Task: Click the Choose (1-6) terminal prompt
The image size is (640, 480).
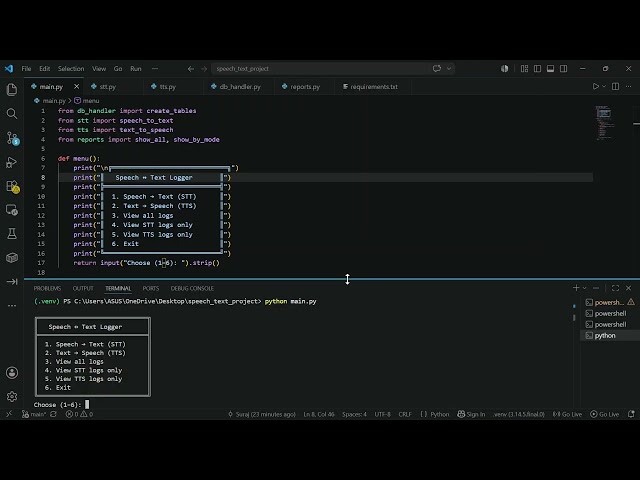Action: [x=57, y=404]
